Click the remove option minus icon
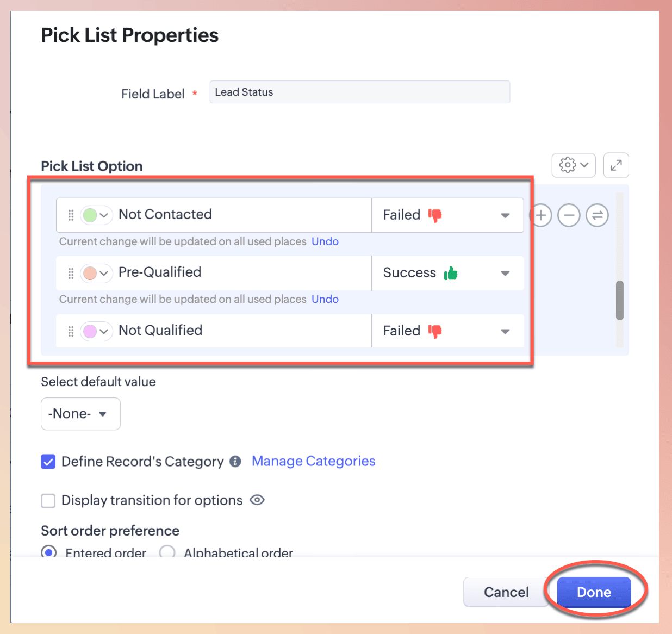The height and width of the screenshot is (634, 672). (569, 215)
